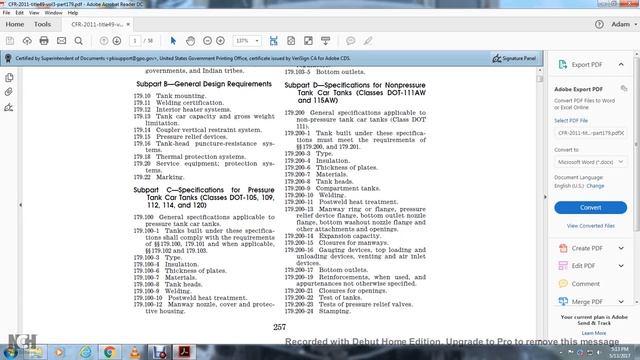
Task: Send file by email envelope icon
Action: 61,41
